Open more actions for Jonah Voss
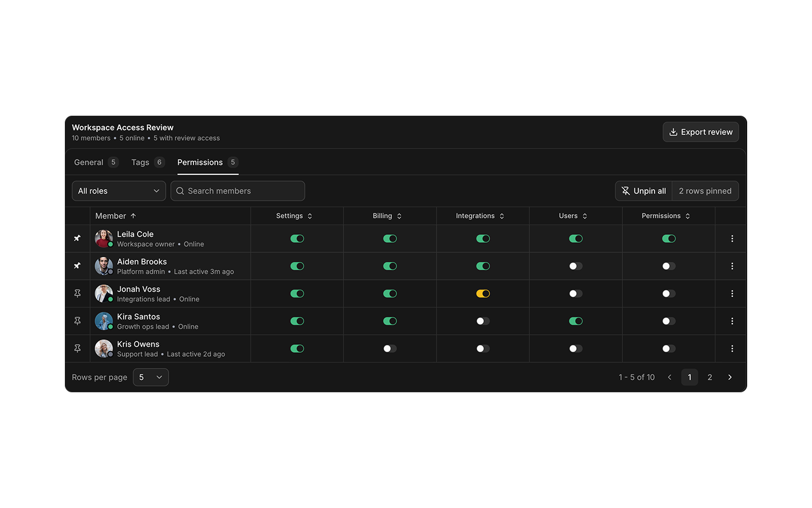812x508 pixels. pyautogui.click(x=732, y=294)
